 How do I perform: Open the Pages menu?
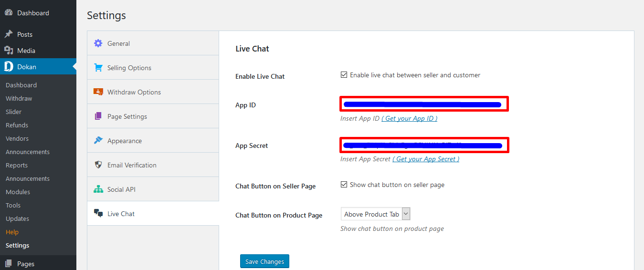tap(38, 264)
